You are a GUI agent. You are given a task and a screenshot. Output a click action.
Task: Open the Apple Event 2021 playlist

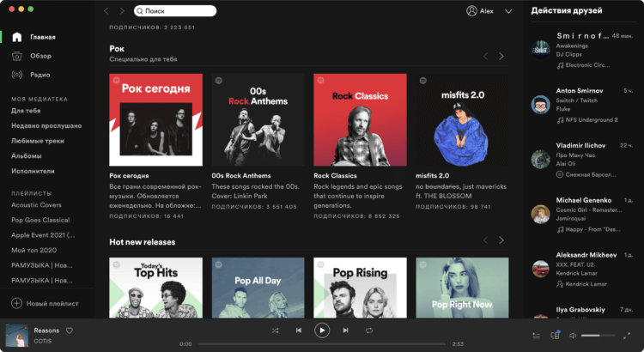point(43,235)
